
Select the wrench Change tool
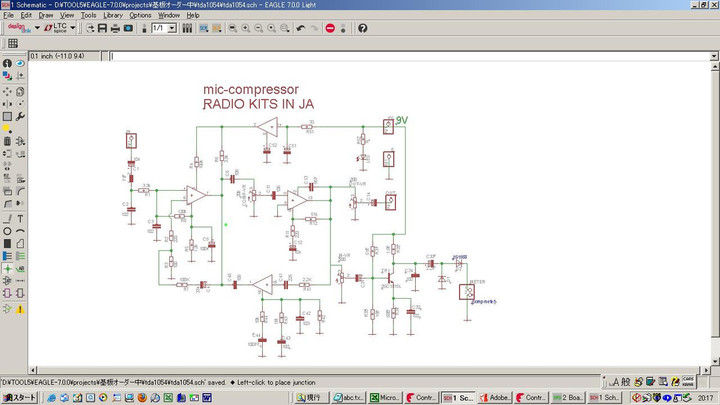coord(21,116)
